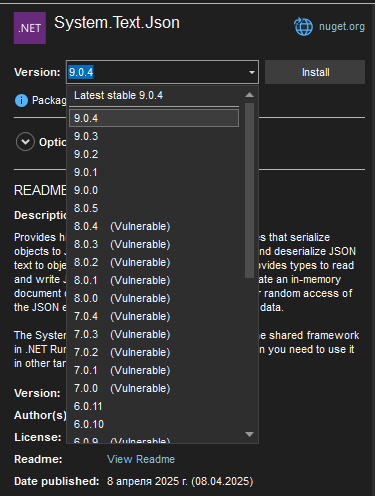The image size is (375, 496).
Task: Collapse the Version dropdown arrow
Action: pyautogui.click(x=252, y=72)
